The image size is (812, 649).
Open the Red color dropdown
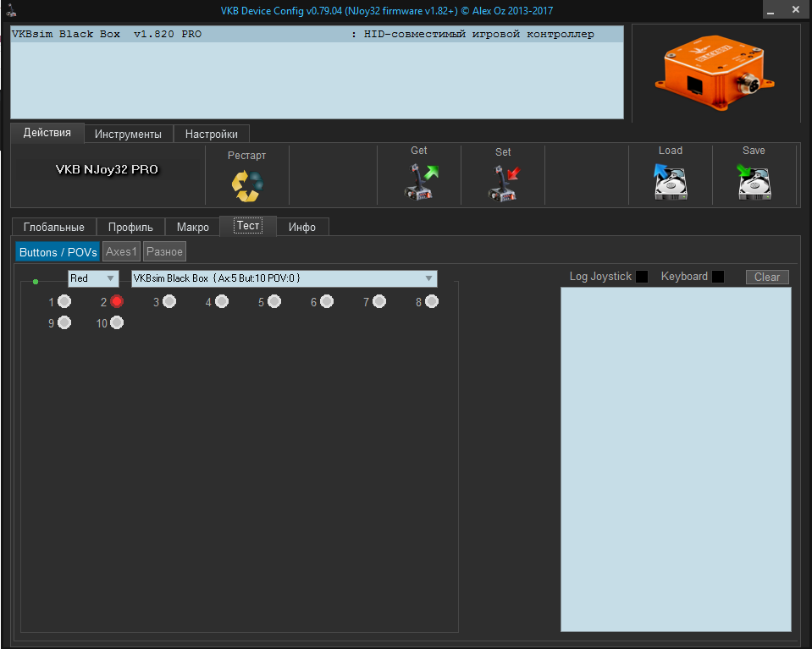click(x=93, y=278)
